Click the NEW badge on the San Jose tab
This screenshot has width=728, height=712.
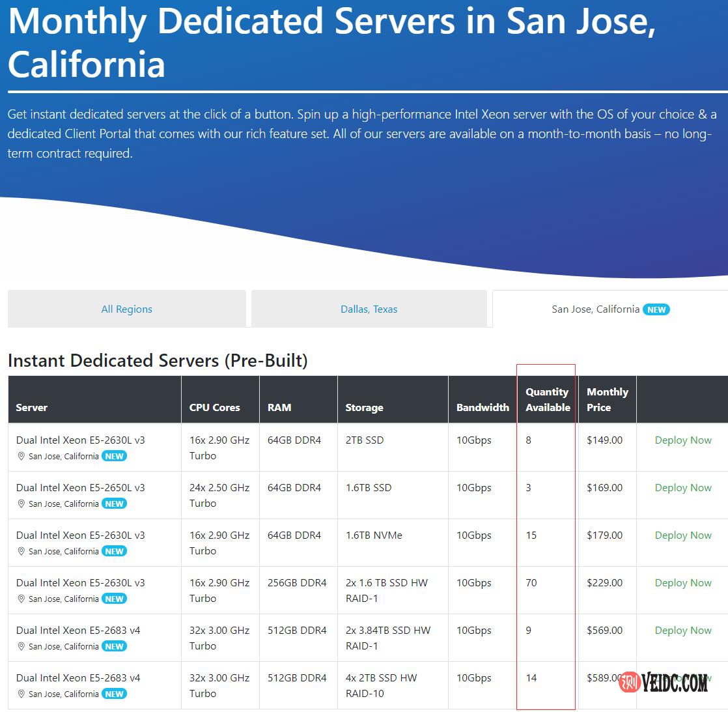[x=656, y=309]
